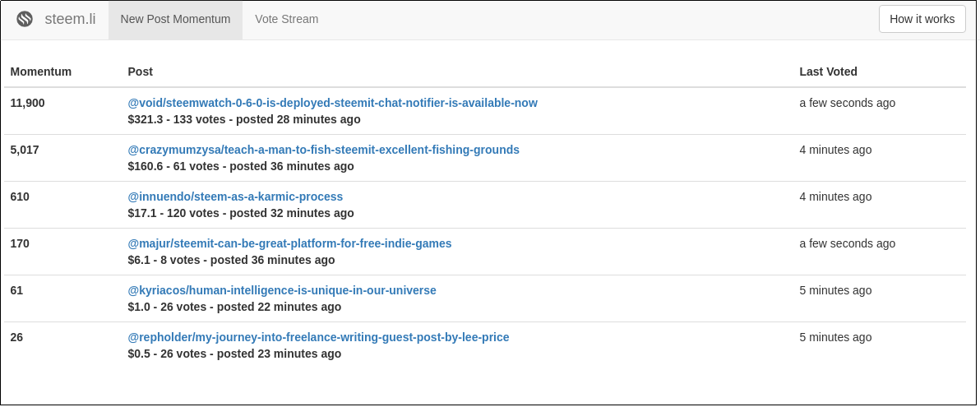Visit majur's free indie games post
This screenshot has width=980, height=407.
(x=289, y=243)
